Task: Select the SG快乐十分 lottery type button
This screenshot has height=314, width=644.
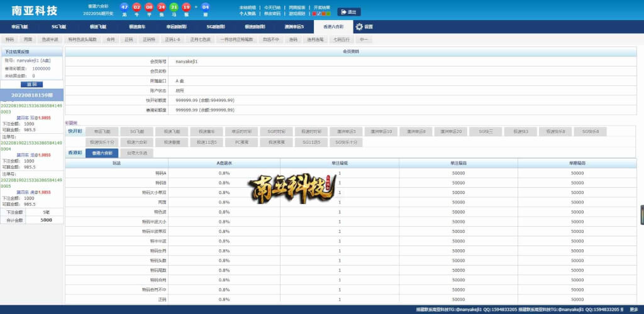Action: pyautogui.click(x=347, y=143)
